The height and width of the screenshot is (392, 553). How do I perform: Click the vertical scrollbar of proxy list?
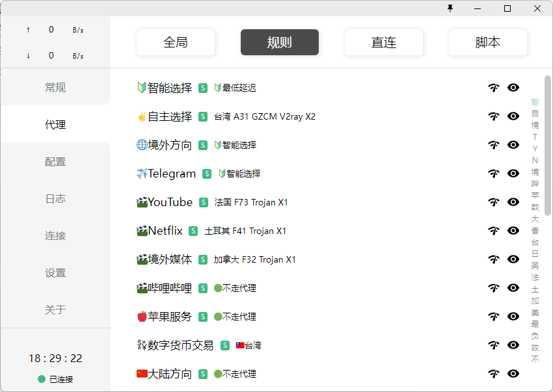[x=548, y=146]
